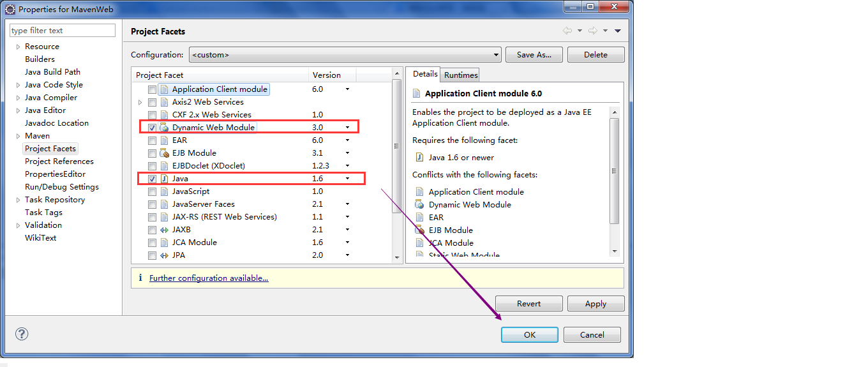This screenshot has height=367, width=868.
Task: Enable the JavaScript facet checkbox
Action: point(152,191)
